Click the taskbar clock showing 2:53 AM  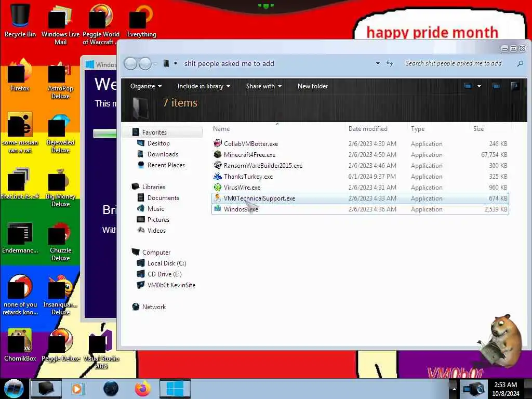tap(506, 389)
